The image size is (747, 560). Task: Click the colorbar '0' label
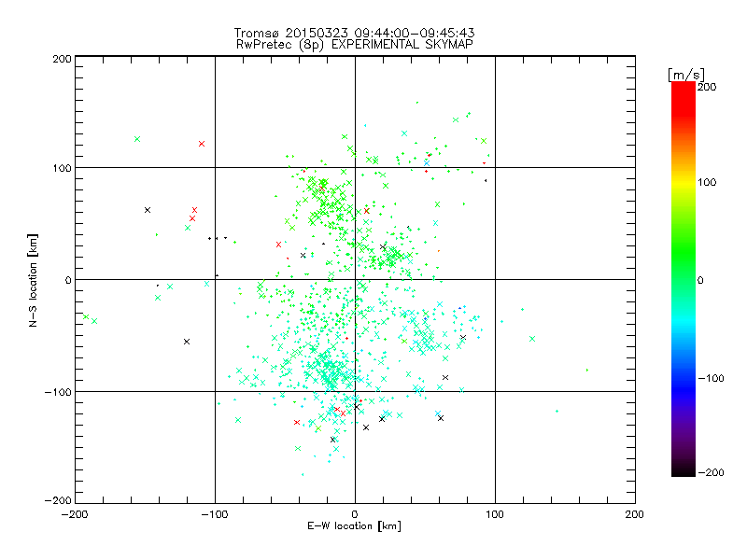click(x=700, y=280)
